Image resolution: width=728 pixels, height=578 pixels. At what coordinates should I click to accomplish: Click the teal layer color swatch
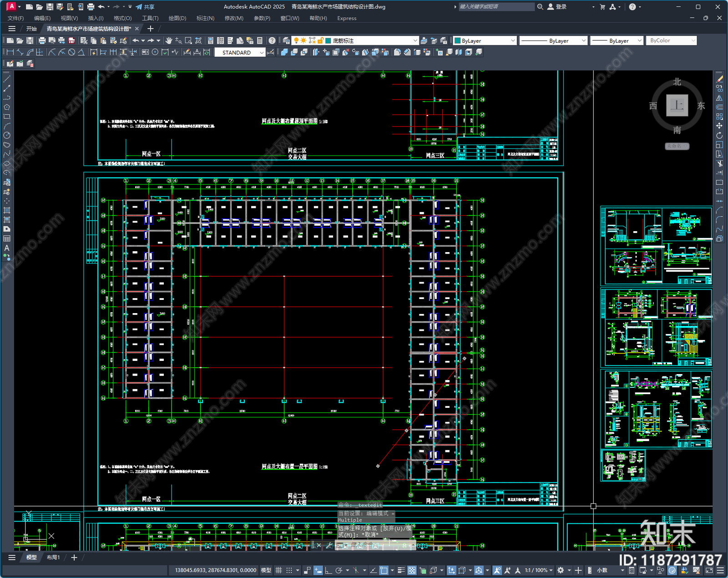(x=329, y=41)
